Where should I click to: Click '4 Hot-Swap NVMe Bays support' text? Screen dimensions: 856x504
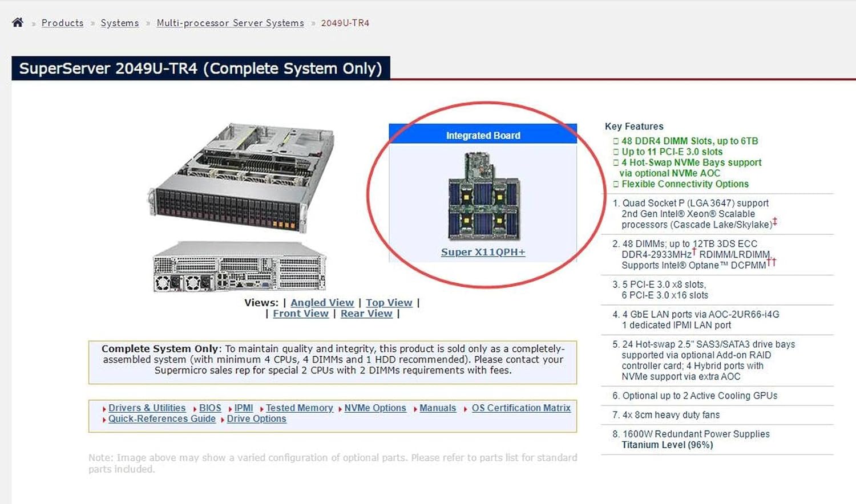[x=691, y=162]
